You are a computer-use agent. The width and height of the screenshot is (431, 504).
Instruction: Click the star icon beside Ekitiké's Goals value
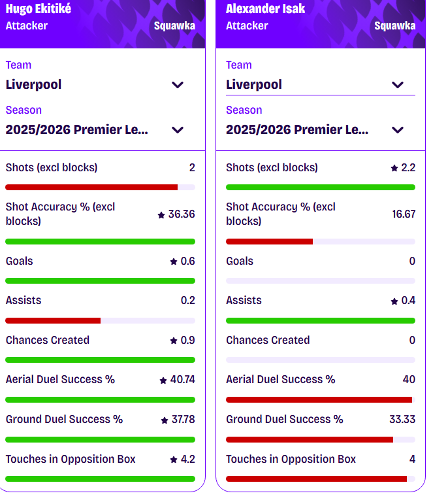[174, 261]
